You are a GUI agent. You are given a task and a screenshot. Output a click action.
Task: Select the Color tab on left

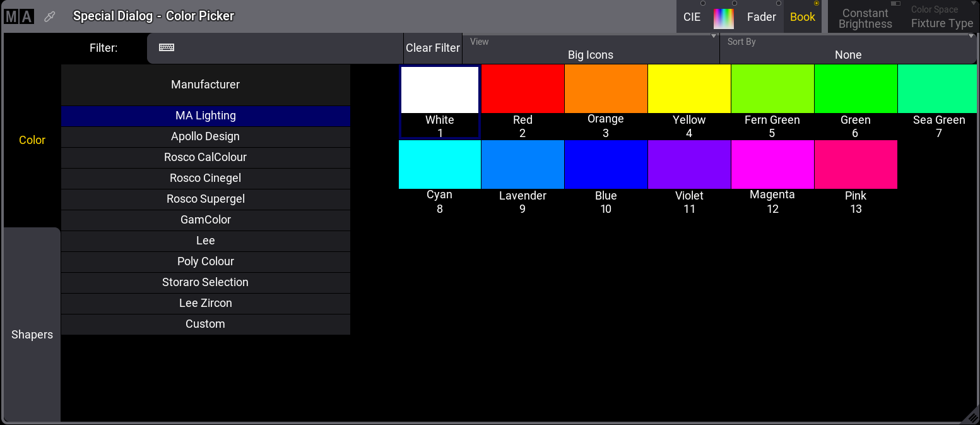pyautogui.click(x=32, y=140)
